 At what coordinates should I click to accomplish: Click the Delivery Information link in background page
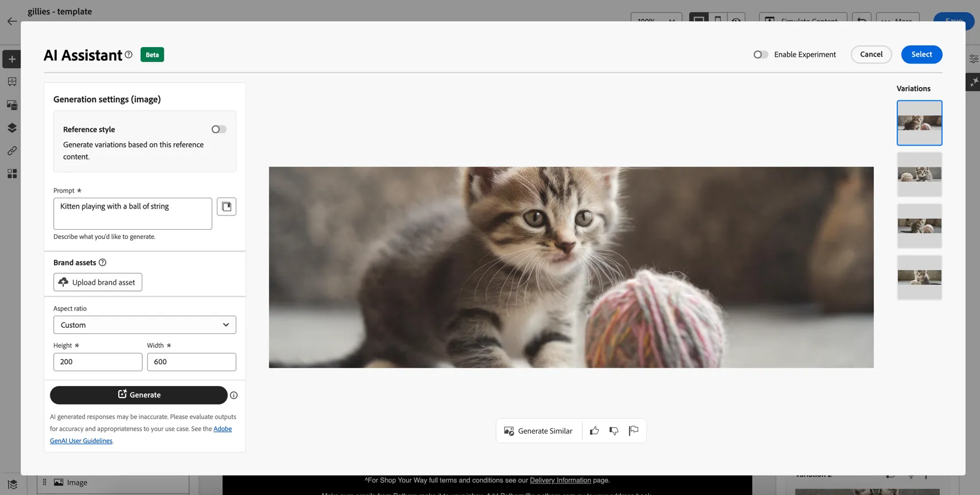tap(560, 481)
